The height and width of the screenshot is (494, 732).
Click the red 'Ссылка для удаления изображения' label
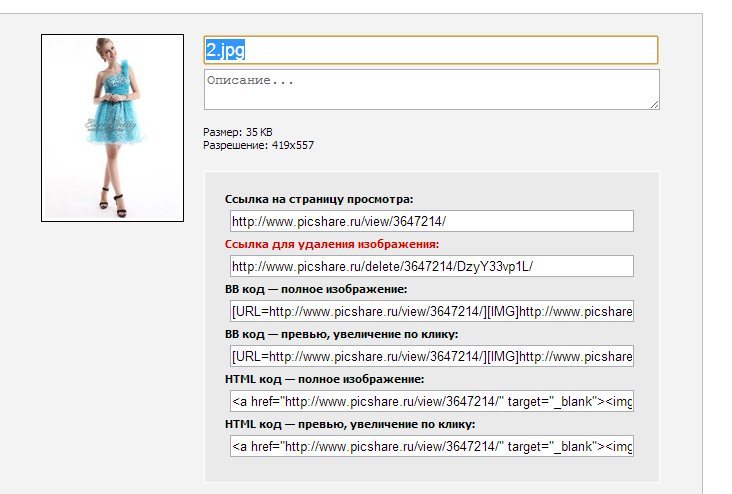click(x=332, y=244)
